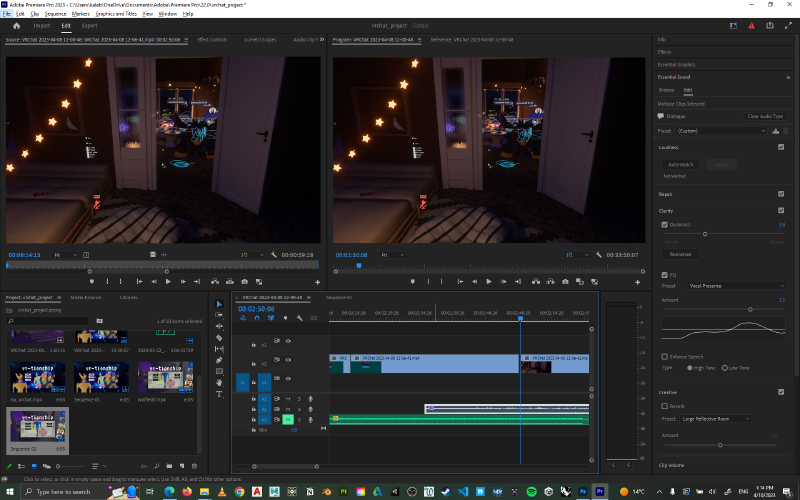The image size is (800, 500).
Task: Select Low Tone radio button
Action: click(x=724, y=368)
